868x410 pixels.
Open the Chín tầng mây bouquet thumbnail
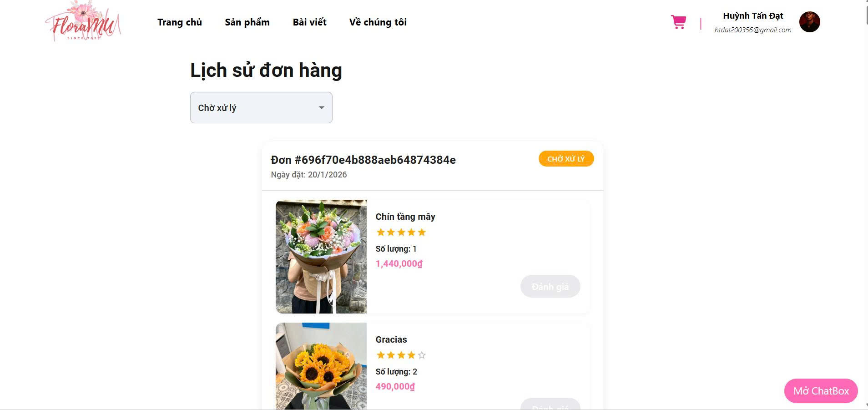321,257
